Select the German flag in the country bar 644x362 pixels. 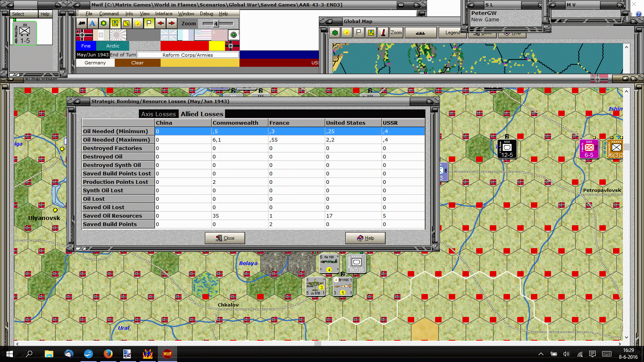pos(84,35)
